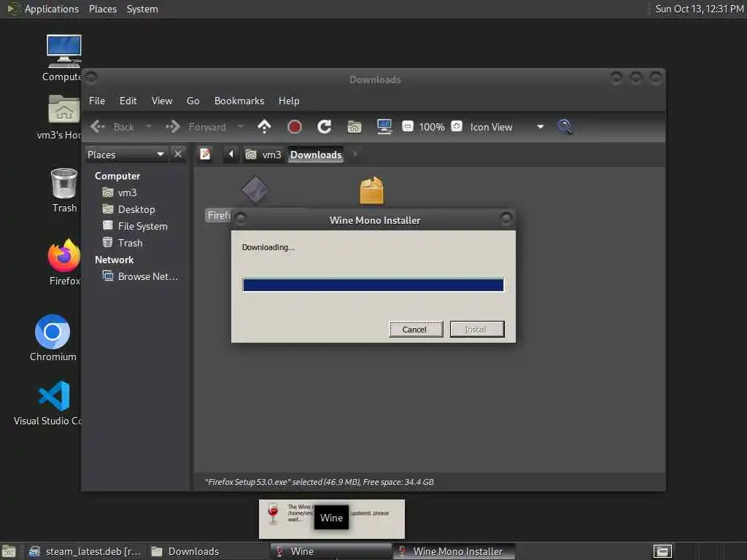Image resolution: width=747 pixels, height=560 pixels.
Task: Open Back history dropdown arrow
Action: click(x=149, y=127)
